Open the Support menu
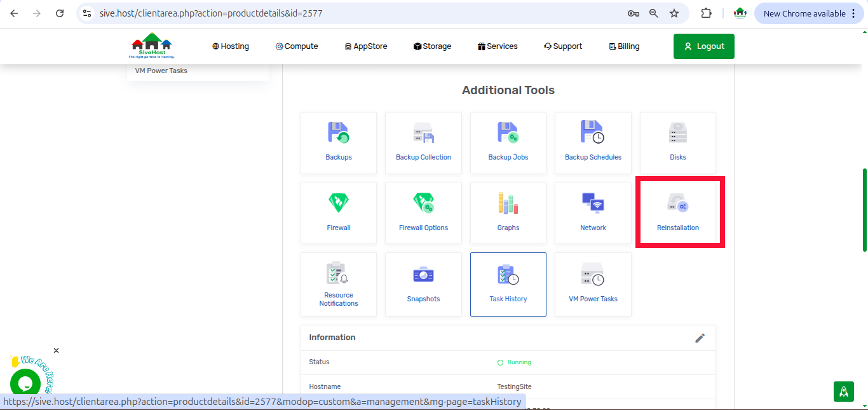Viewport: 868px width, 410px height. [563, 46]
